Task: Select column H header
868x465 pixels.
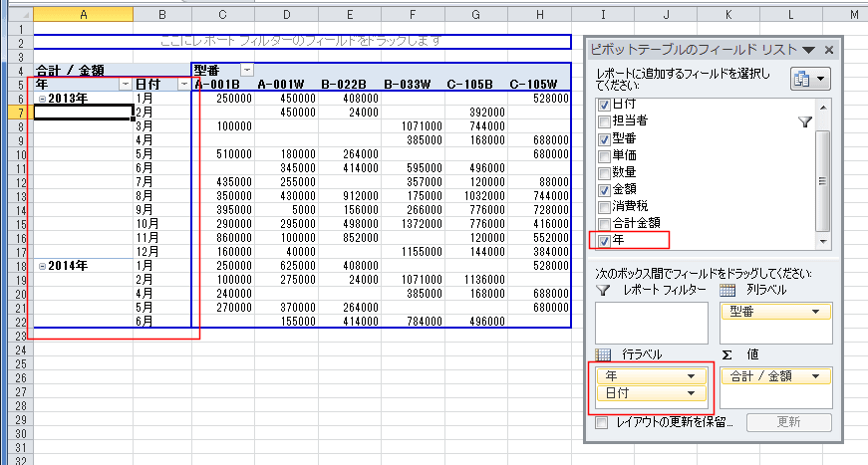Action: 540,15
